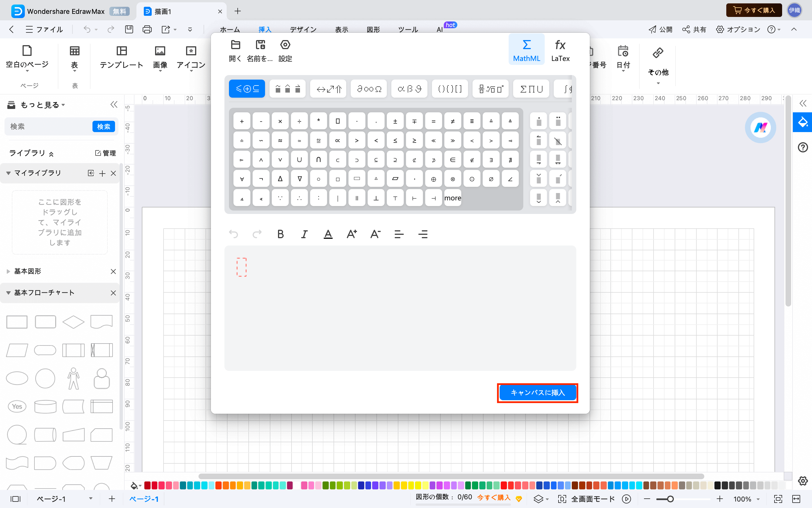Screen dimensions: 812x508
Task: Open オプション settings
Action: tap(738, 30)
